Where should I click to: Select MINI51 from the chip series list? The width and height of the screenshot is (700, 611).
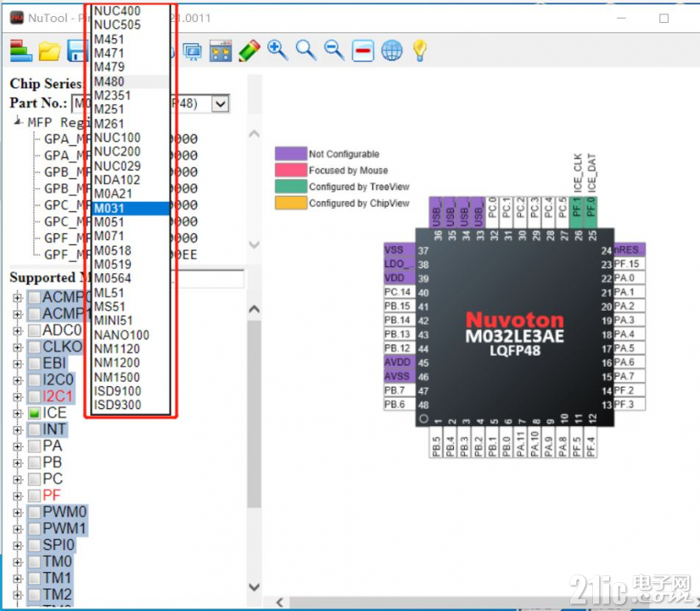pyautogui.click(x=131, y=321)
